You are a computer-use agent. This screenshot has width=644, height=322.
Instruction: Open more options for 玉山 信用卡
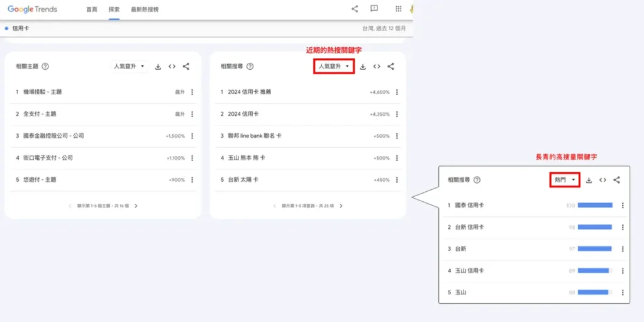[623, 270]
